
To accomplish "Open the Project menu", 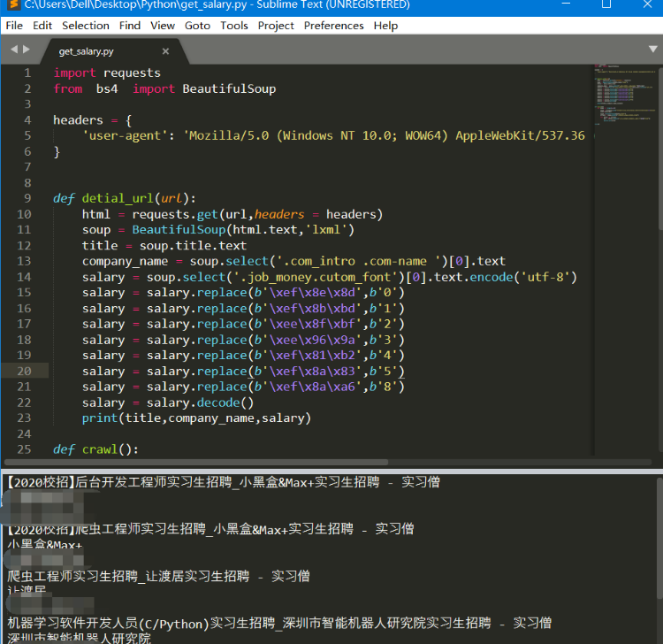I will (x=276, y=26).
